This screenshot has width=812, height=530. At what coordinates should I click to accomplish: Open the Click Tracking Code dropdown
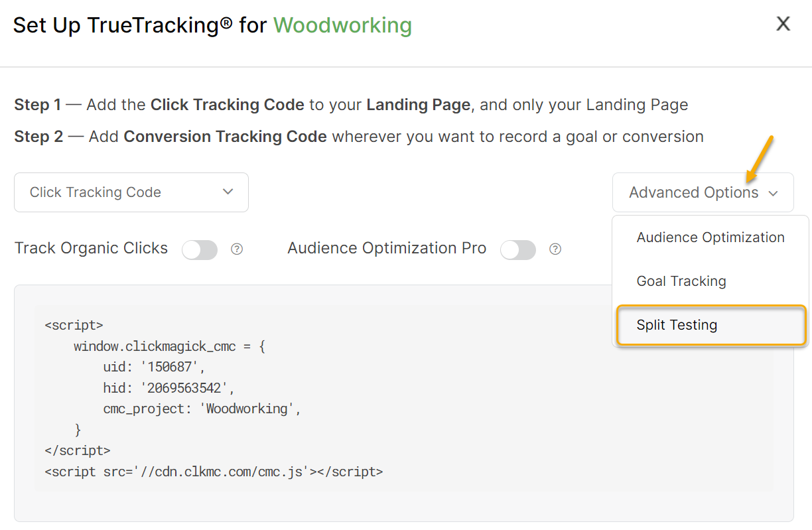[x=131, y=192]
